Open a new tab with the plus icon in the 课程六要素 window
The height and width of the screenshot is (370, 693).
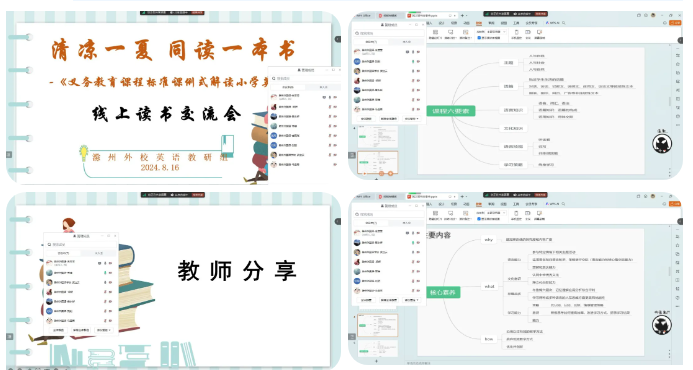click(x=462, y=15)
